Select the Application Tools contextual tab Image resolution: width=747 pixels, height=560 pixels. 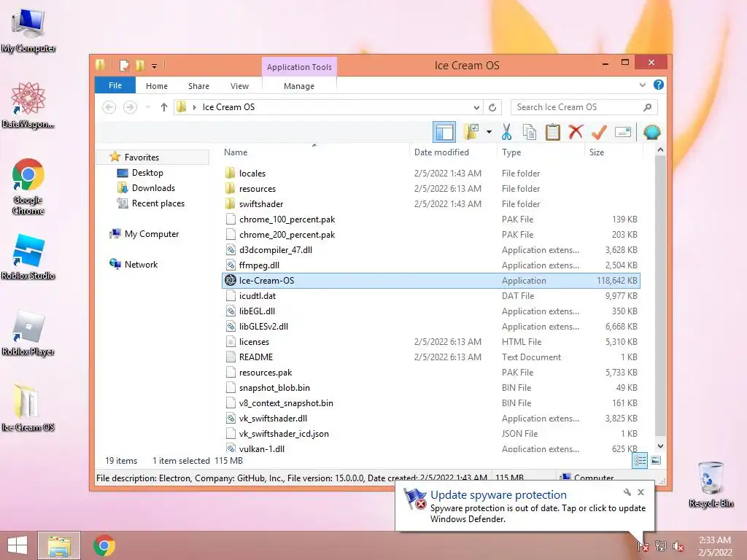[x=299, y=67]
